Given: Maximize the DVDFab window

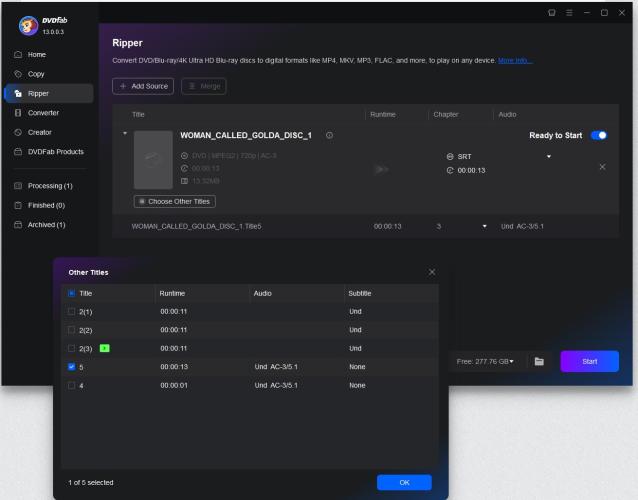Looking at the screenshot, I should [604, 13].
